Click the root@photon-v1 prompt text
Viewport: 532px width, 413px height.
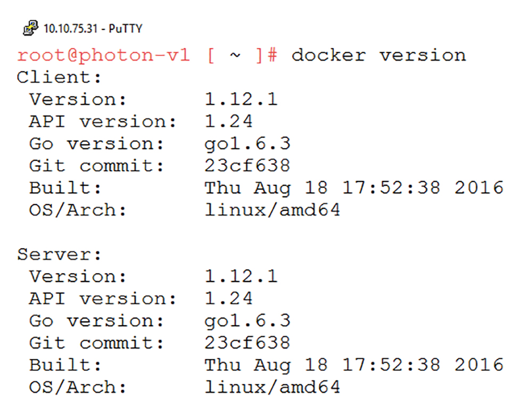coord(104,55)
